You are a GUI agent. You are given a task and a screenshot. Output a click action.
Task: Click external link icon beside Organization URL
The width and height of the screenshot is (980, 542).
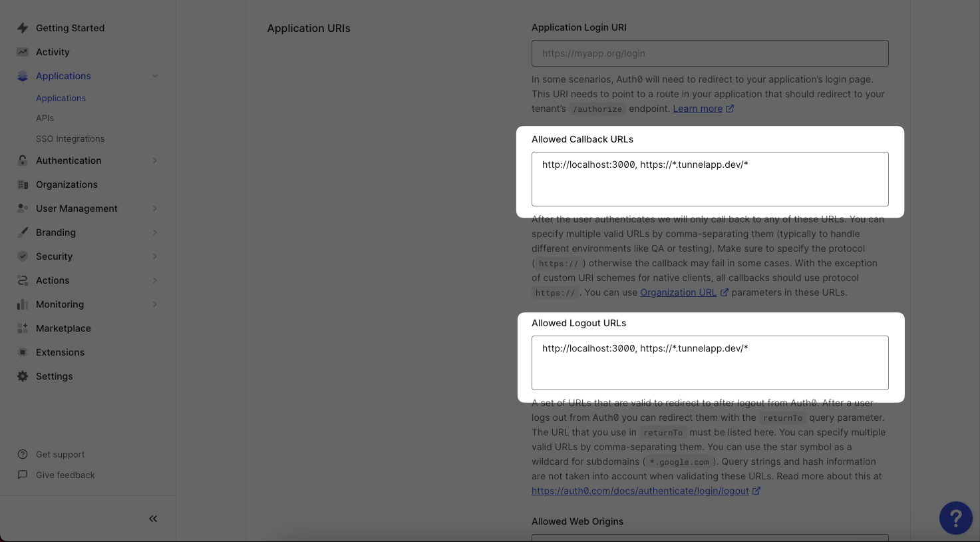point(725,292)
